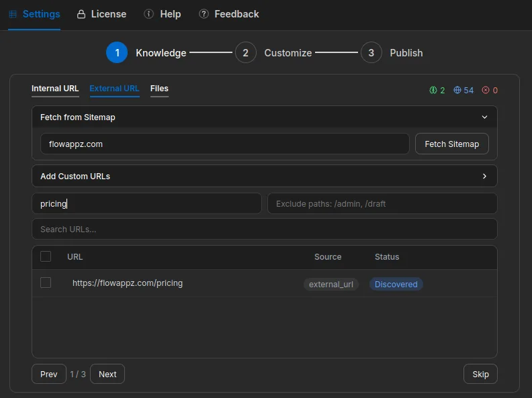This screenshot has width=532, height=398.
Task: Open the Help tab
Action: [162, 14]
